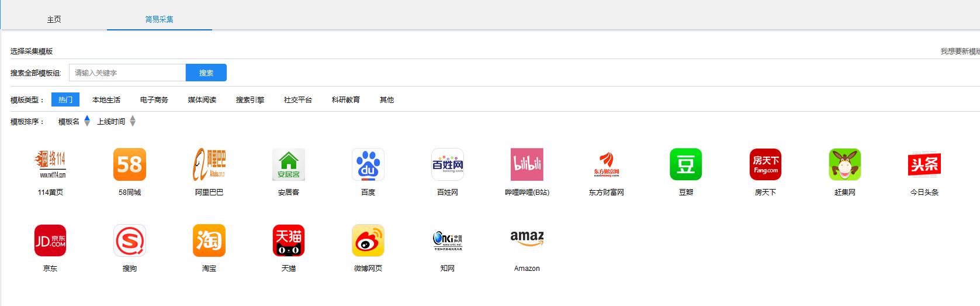Click the 哔哩哔哩(B站) template label
Viewport: 980px width, 306px height.
click(527, 192)
